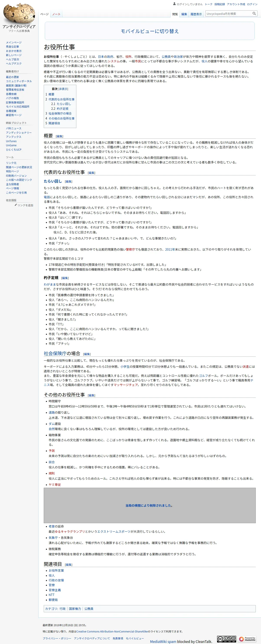Open the 国家権力 category

75,609
